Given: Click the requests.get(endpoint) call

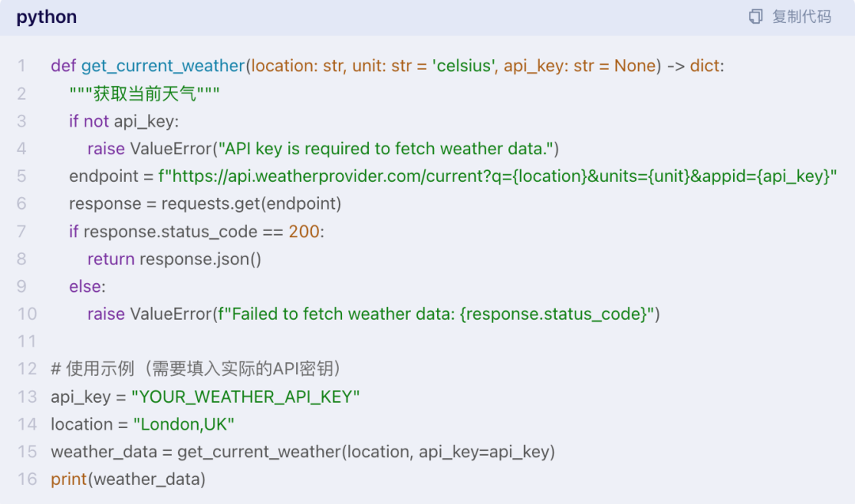Looking at the screenshot, I should pos(251,203).
